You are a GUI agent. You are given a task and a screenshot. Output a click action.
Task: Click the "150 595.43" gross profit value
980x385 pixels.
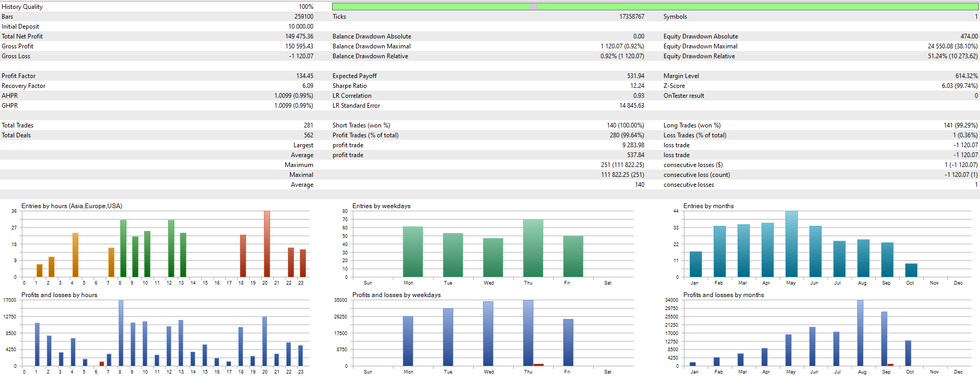pyautogui.click(x=299, y=46)
